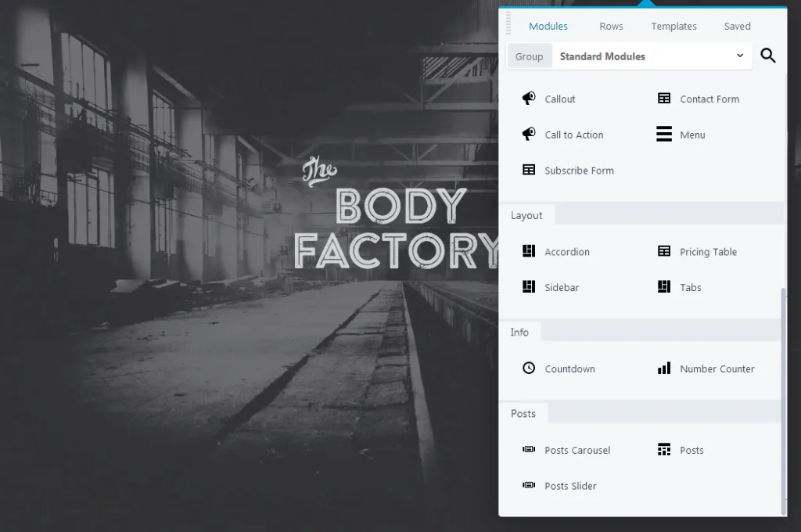The height and width of the screenshot is (532, 801).
Task: Click the Posts section heading
Action: 523,413
